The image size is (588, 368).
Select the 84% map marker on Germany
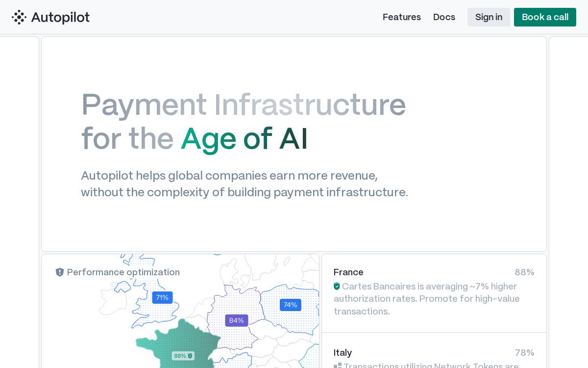(x=236, y=320)
